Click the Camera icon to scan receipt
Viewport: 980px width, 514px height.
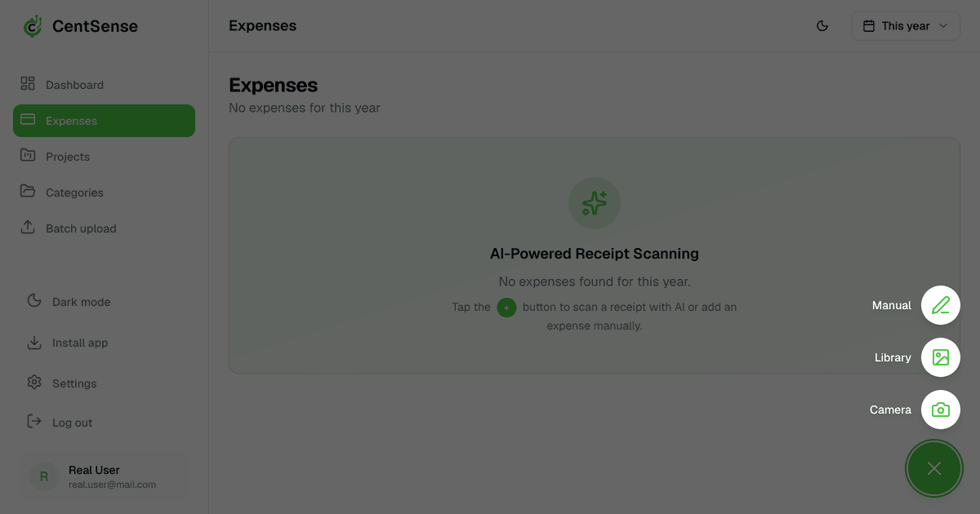[940, 410]
